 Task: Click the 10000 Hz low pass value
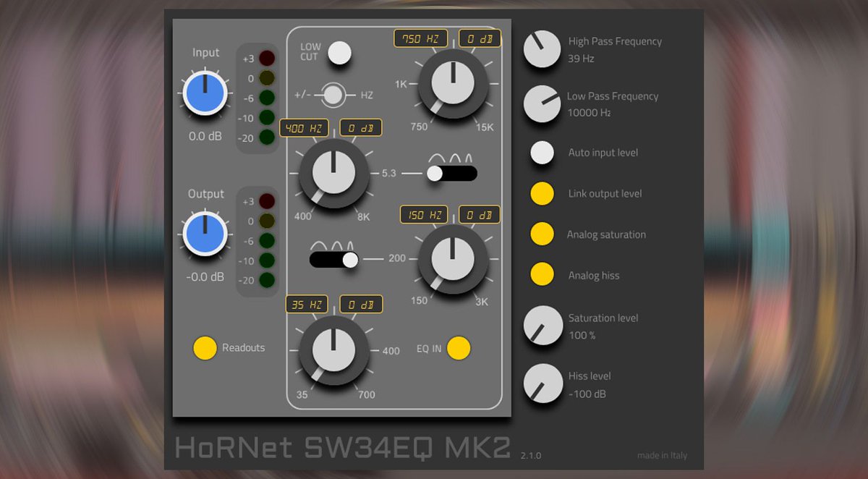coord(590,113)
